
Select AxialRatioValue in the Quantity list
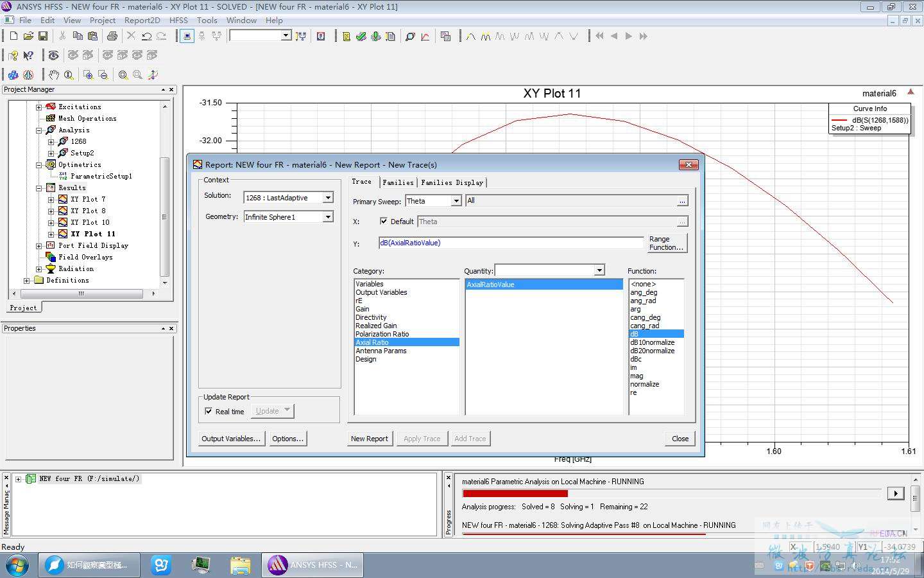(x=543, y=285)
